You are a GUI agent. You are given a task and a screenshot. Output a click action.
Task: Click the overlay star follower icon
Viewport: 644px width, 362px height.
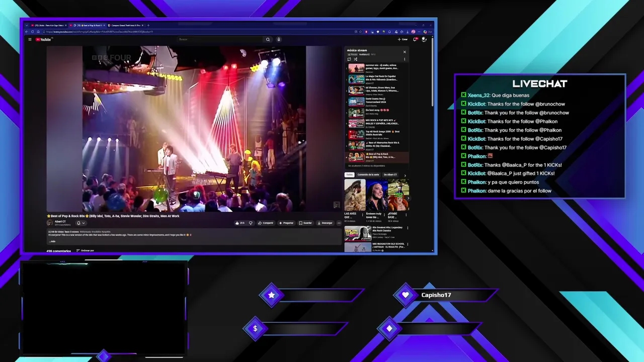[x=272, y=295]
